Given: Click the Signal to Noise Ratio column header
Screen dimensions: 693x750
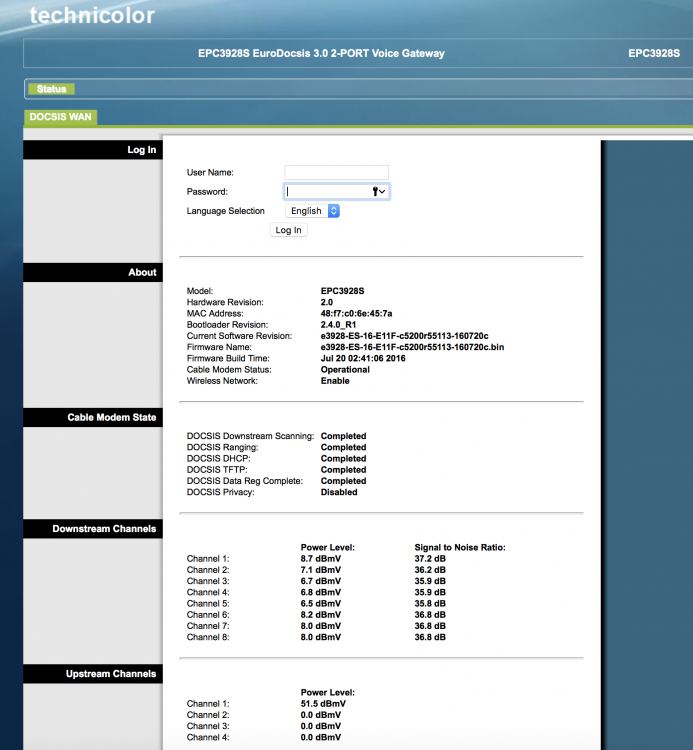Looking at the screenshot, I should tap(460, 548).
